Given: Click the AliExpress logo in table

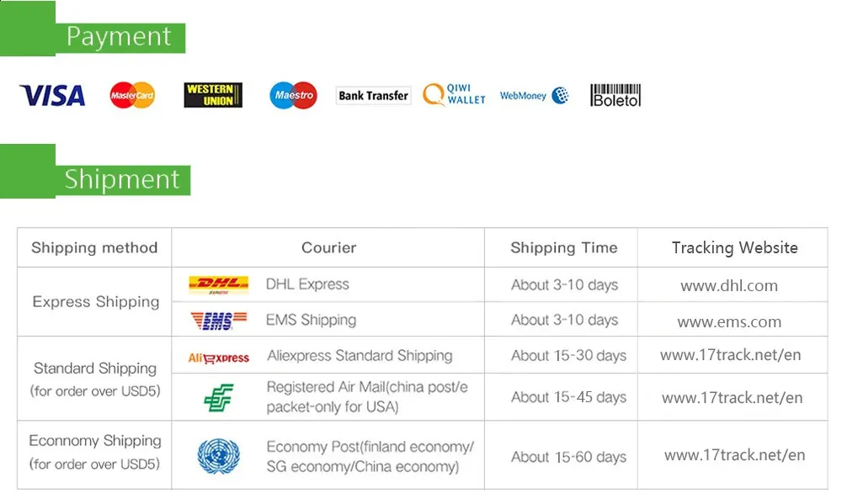Looking at the screenshot, I should 219,358.
